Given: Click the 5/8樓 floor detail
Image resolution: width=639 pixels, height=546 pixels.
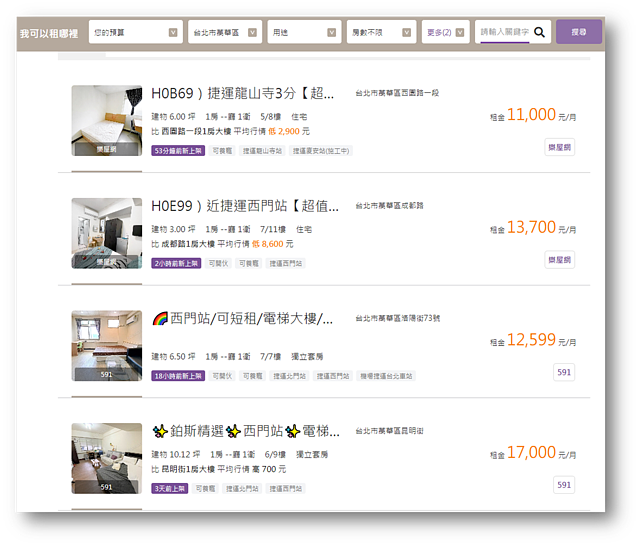Looking at the screenshot, I should [271, 117].
